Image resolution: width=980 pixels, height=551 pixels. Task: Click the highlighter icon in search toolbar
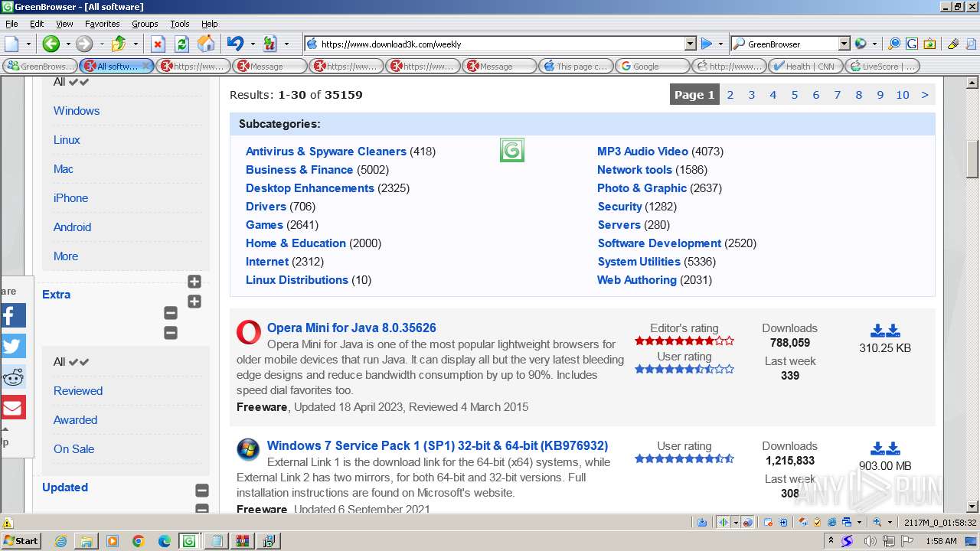(952, 44)
